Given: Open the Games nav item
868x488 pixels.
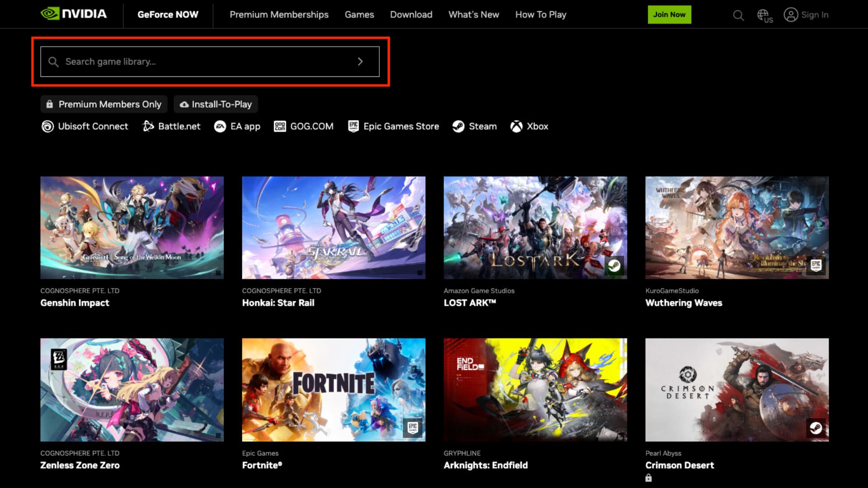Looking at the screenshot, I should point(359,14).
